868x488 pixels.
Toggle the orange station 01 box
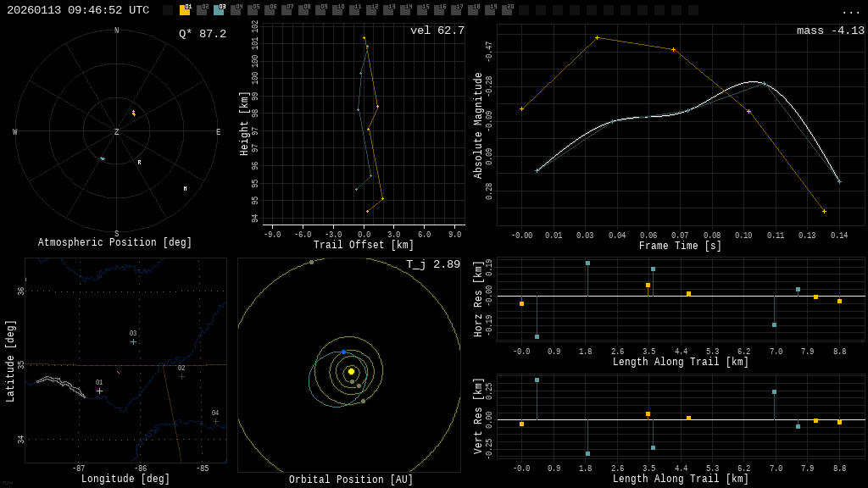(x=185, y=10)
